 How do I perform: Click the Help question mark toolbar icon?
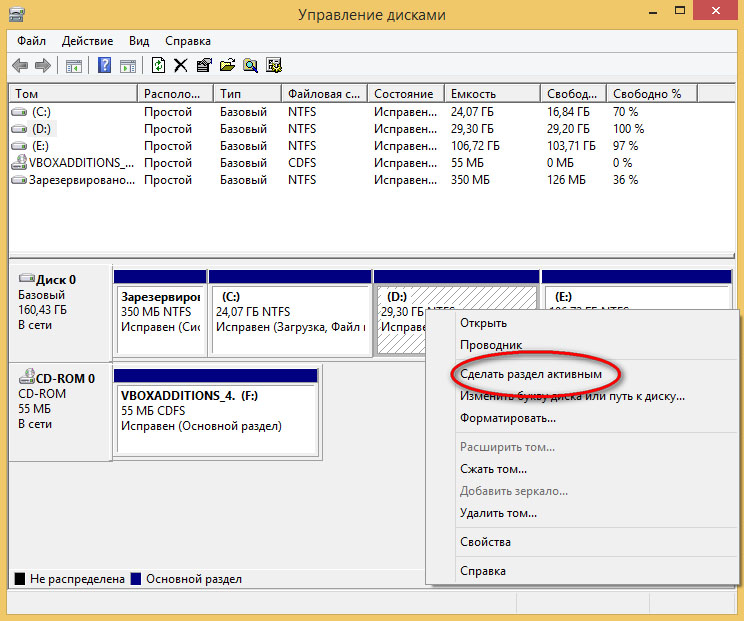104,66
